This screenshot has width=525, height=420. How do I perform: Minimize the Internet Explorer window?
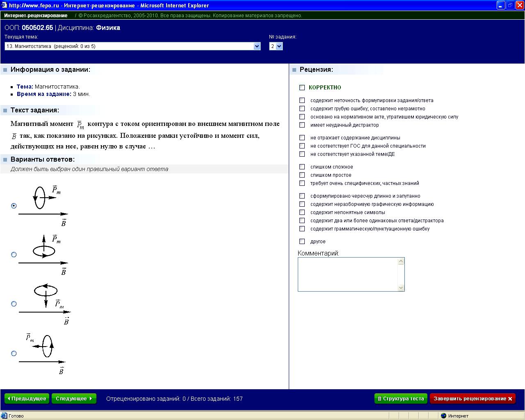pos(501,5)
